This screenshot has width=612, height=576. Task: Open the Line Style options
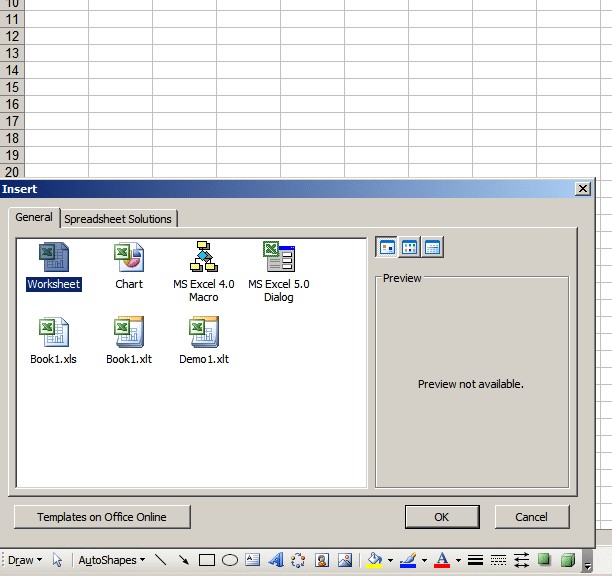click(475, 560)
